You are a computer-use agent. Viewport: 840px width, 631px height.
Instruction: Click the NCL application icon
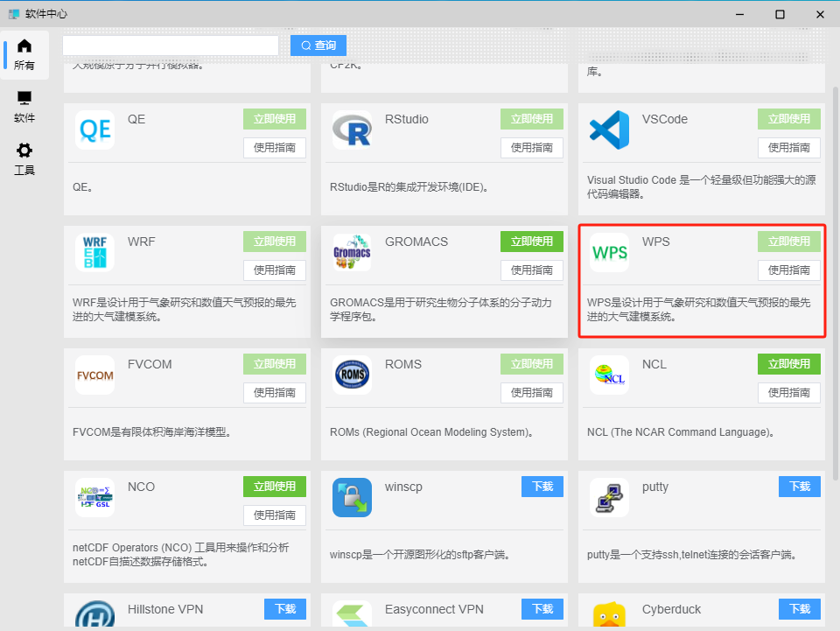(609, 375)
